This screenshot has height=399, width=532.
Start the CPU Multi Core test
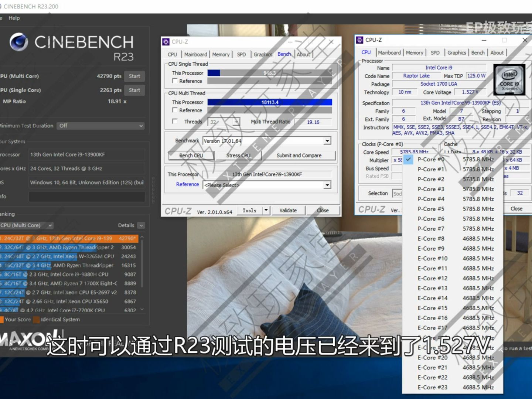coord(134,76)
